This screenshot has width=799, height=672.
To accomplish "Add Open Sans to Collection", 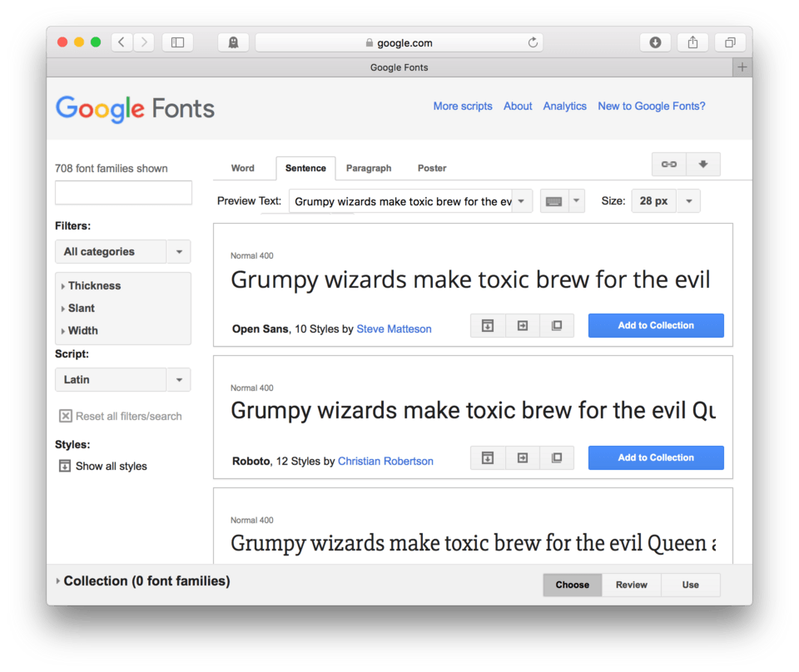I will 656,325.
